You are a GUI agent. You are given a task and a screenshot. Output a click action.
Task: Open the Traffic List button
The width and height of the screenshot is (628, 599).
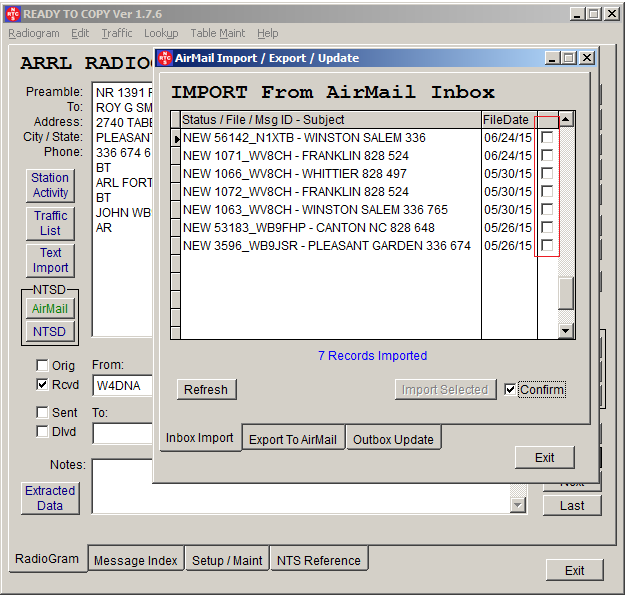pyautogui.click(x=50, y=223)
